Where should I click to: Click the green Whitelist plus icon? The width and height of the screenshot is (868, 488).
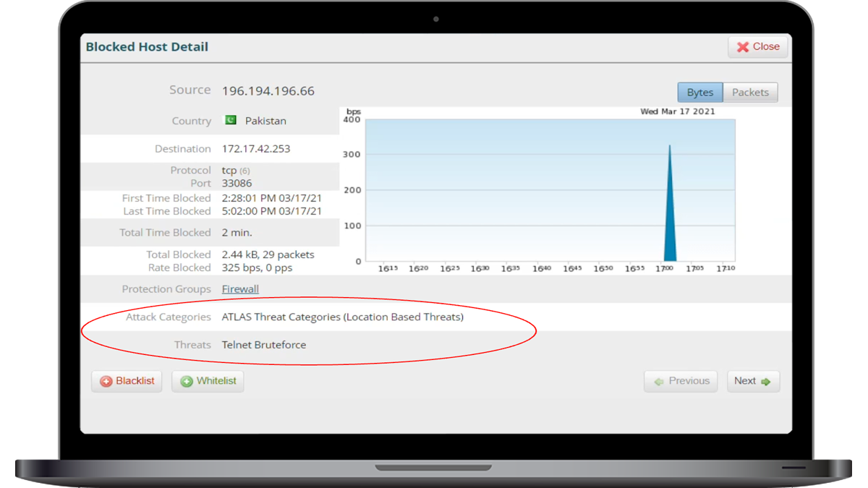(x=187, y=381)
